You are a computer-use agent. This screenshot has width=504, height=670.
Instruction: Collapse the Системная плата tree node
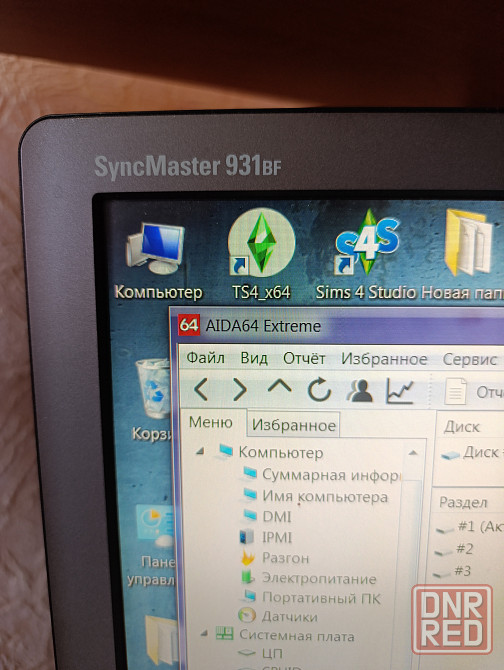pyautogui.click(x=204, y=634)
